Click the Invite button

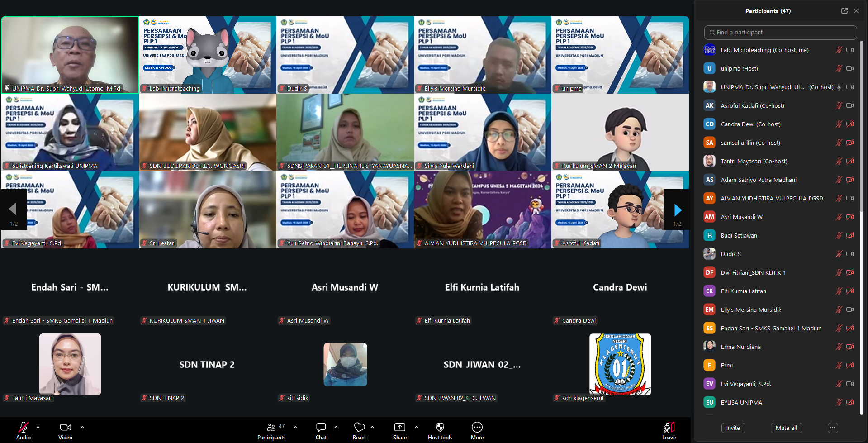tap(733, 428)
